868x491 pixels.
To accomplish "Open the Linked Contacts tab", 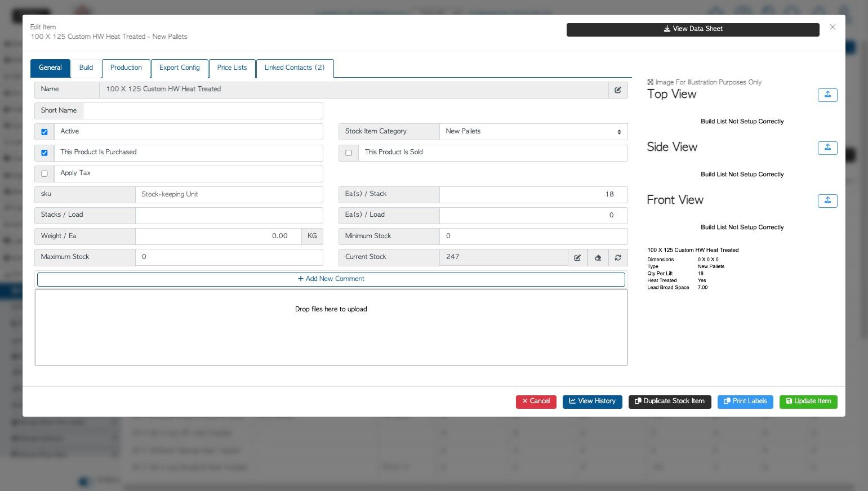I will coord(295,68).
